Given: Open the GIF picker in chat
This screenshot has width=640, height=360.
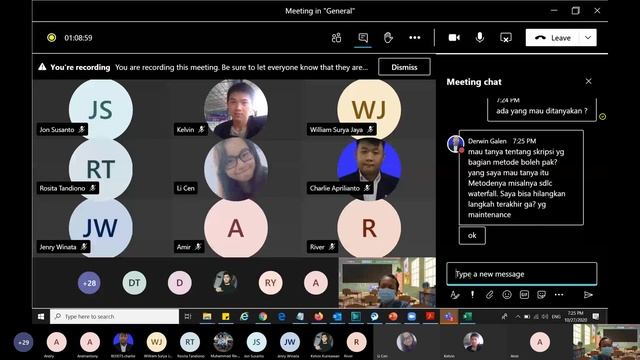Looking at the screenshot, I should pyautogui.click(x=524, y=294).
